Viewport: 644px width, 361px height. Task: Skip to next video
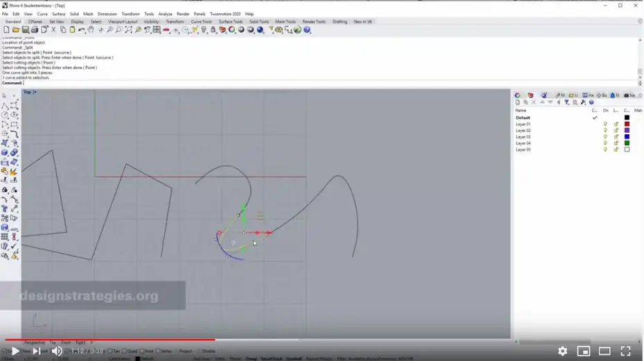(37, 351)
